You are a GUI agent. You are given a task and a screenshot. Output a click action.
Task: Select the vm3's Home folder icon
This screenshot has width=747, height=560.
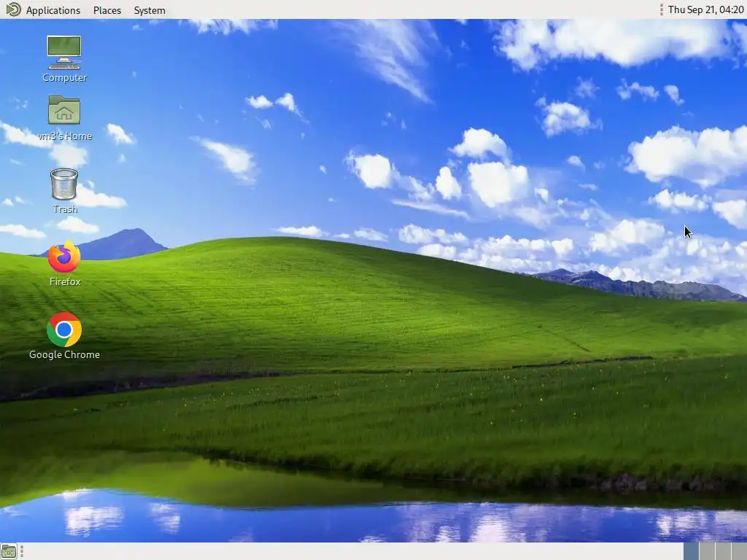(x=64, y=118)
